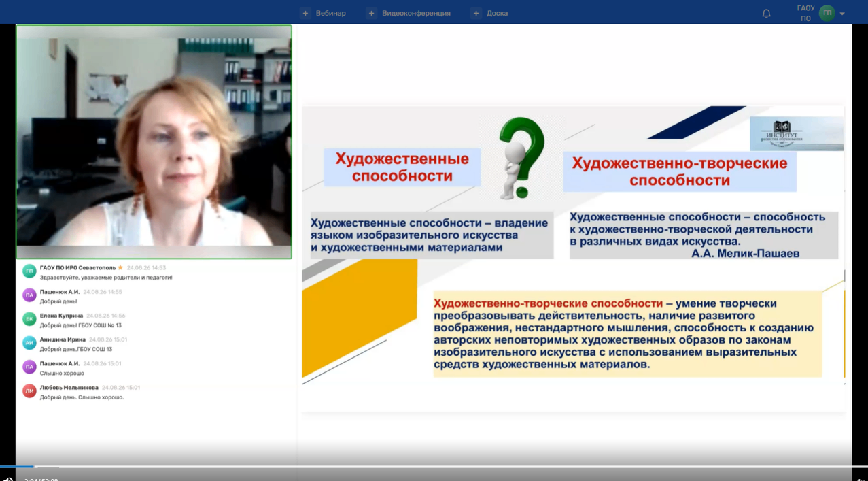This screenshot has height=481, width=868.
Task: Seek along the video progress bar
Action: point(434,467)
